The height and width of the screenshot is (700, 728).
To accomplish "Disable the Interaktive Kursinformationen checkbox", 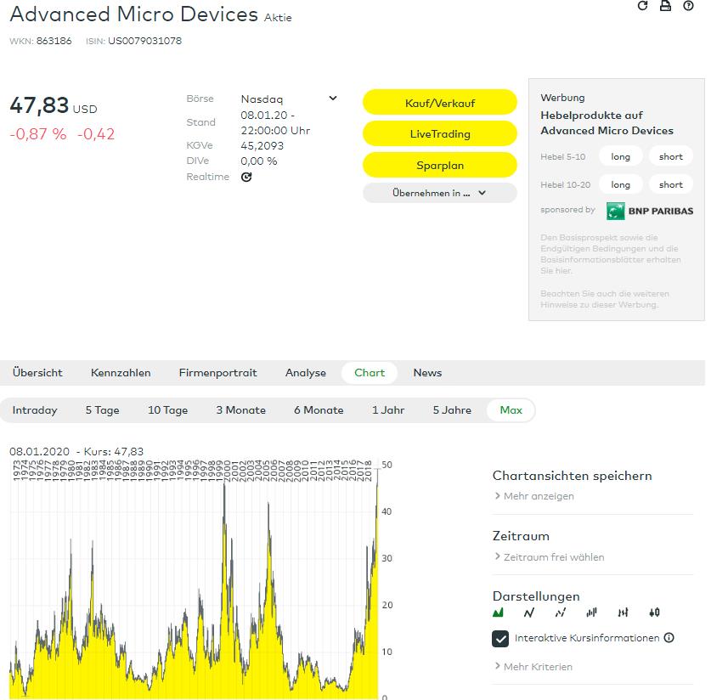I will coord(500,638).
